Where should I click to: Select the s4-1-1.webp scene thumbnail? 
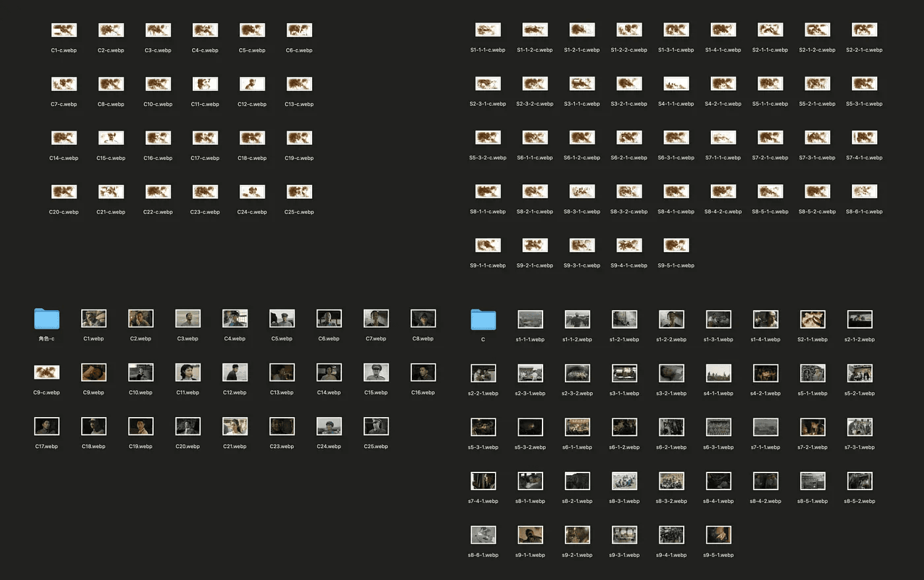click(719, 373)
